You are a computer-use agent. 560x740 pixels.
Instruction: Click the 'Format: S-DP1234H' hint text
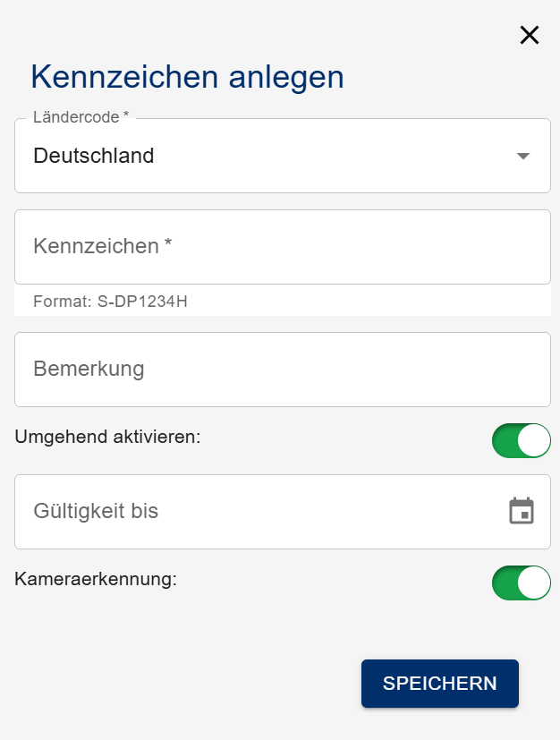point(110,302)
